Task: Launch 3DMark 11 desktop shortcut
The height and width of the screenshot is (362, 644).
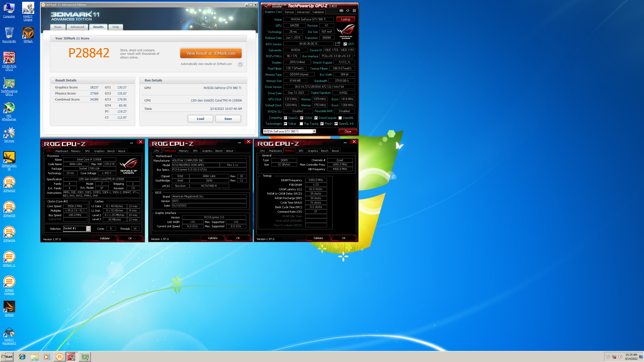Action: click(x=9, y=259)
